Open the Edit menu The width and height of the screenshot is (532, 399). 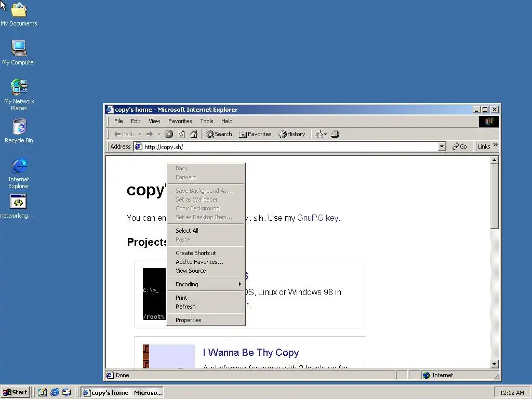[x=136, y=121]
